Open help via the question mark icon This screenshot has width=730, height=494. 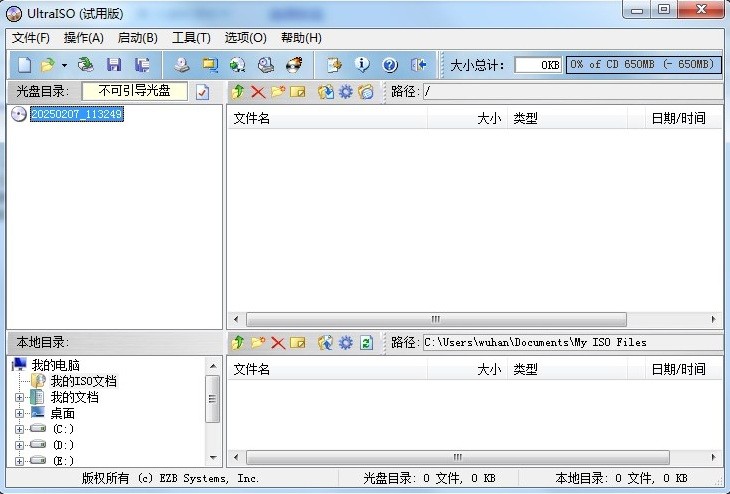click(x=390, y=65)
